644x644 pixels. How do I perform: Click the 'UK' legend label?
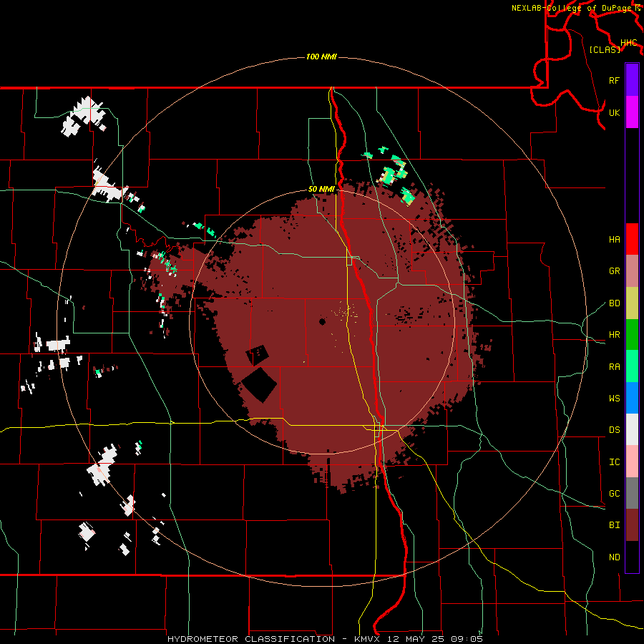tap(615, 112)
